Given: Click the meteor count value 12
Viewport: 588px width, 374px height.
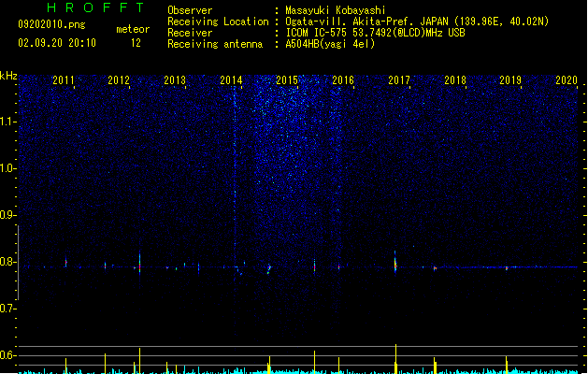Looking at the screenshot, I should click(136, 43).
